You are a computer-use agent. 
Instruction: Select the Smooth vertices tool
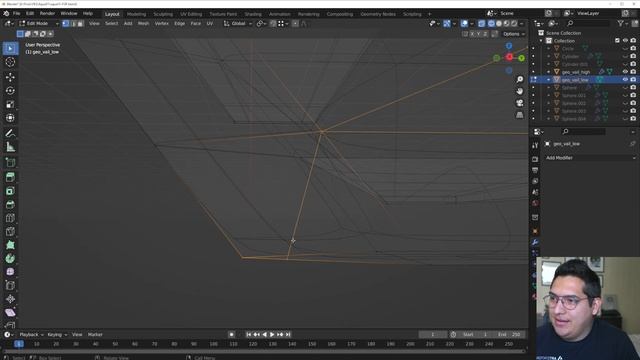pyautogui.click(x=10, y=272)
